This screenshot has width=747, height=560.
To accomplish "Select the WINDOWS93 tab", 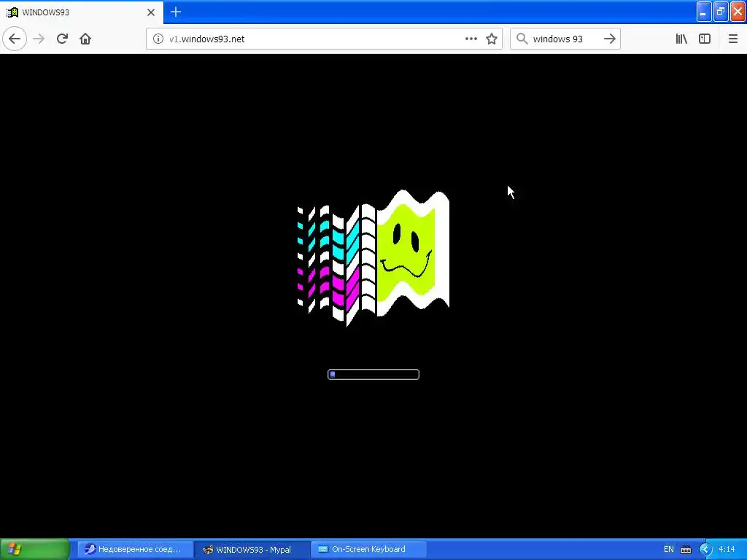I will 82,12.
